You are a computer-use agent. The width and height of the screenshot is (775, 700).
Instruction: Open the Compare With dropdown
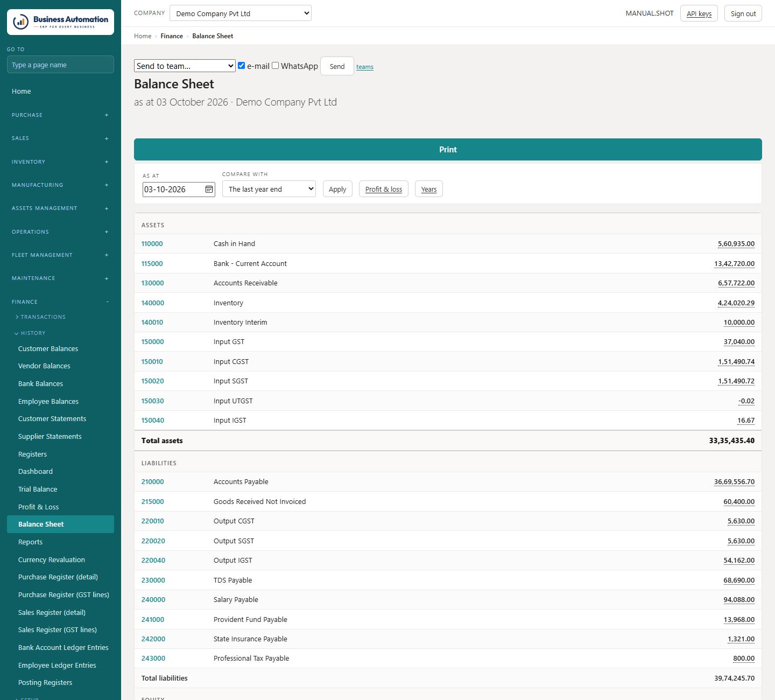click(x=269, y=189)
